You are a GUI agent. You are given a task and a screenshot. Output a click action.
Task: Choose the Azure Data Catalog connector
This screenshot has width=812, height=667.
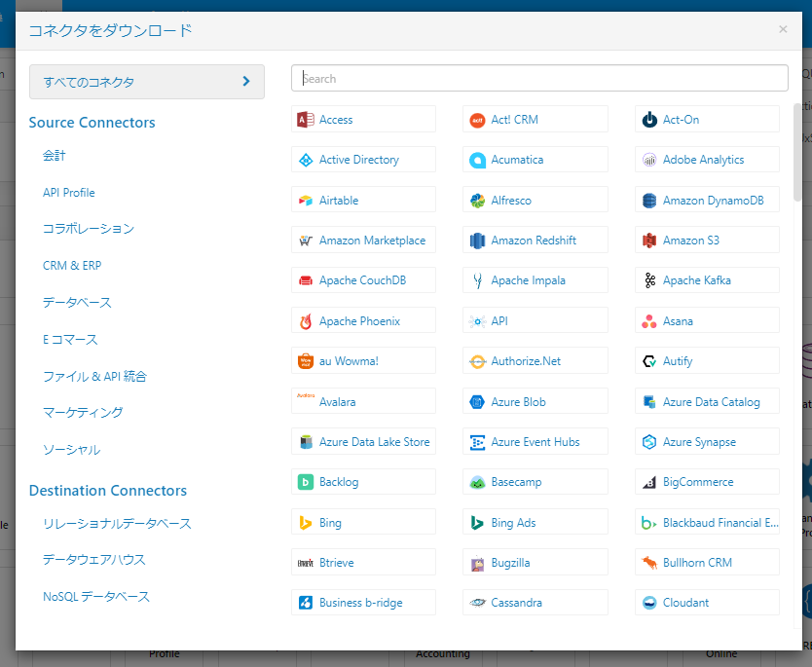pyautogui.click(x=707, y=401)
